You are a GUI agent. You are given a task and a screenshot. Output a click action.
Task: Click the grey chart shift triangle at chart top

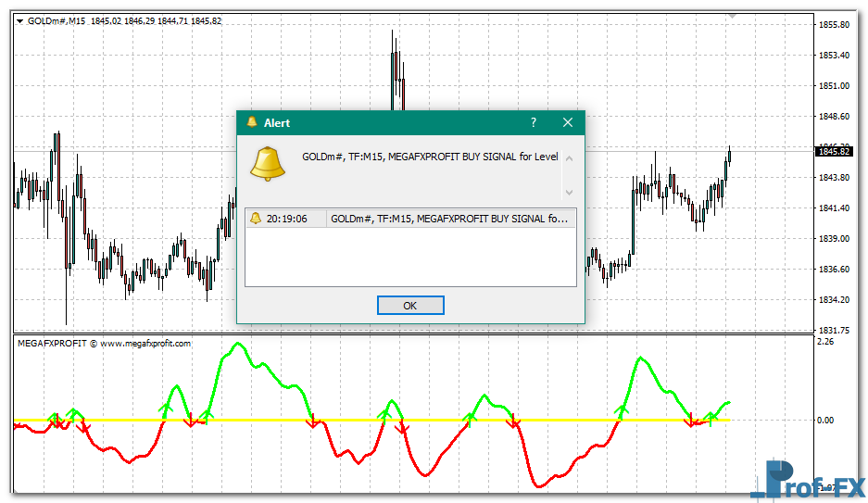click(733, 16)
